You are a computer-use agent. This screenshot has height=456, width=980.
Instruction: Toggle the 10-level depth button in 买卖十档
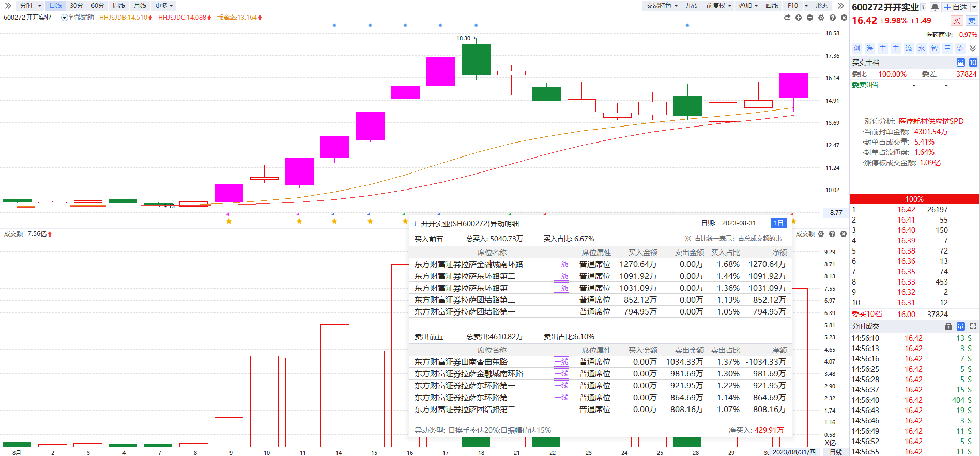[x=973, y=62]
